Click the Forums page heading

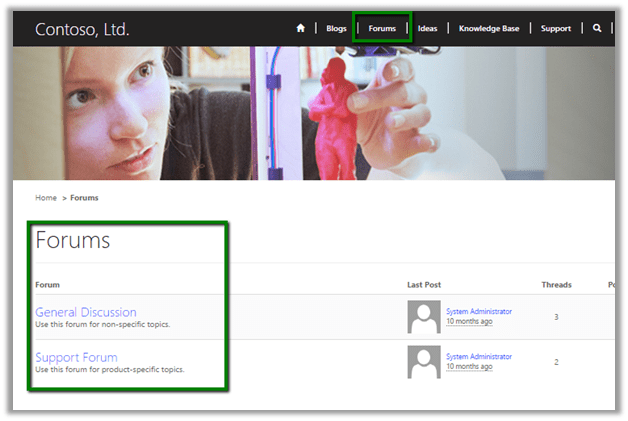[72, 240]
